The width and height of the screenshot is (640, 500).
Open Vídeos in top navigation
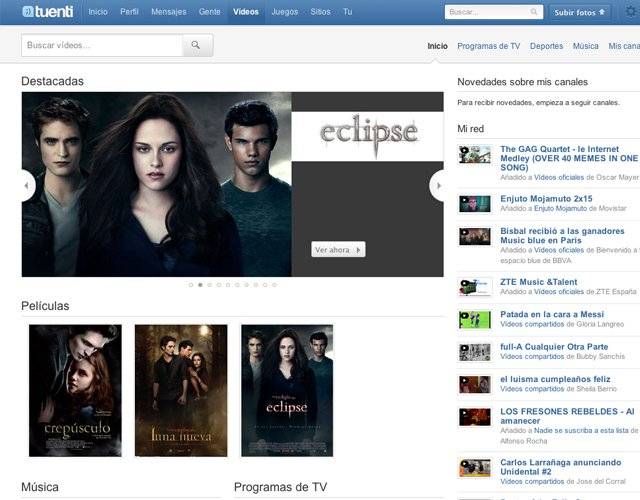[x=246, y=12]
